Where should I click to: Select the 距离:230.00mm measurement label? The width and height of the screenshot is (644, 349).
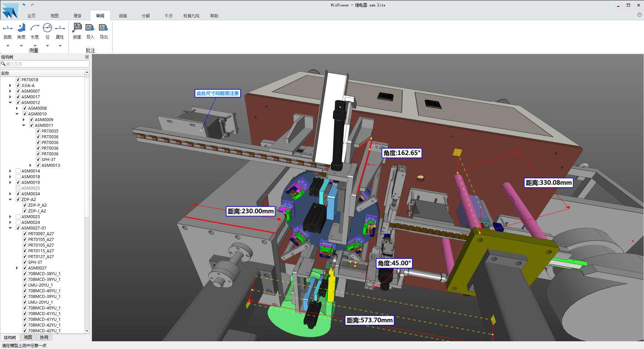[251, 211]
